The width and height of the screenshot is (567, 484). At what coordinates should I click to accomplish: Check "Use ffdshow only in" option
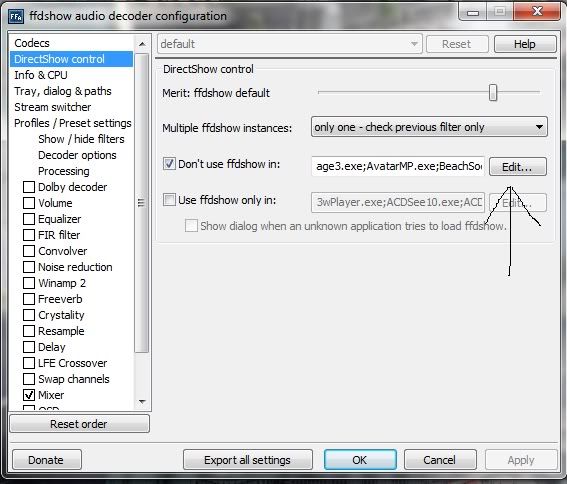click(169, 200)
